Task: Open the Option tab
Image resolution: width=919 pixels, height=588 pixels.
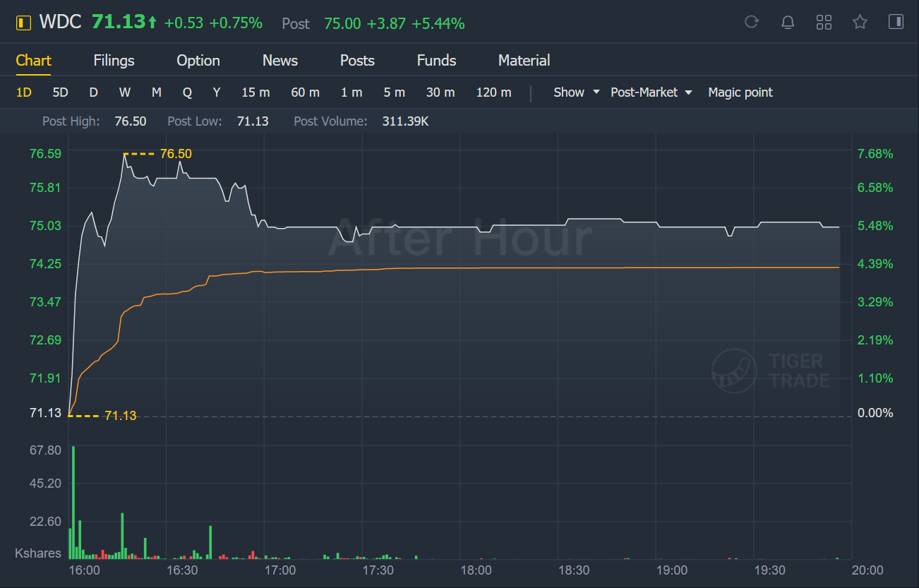Action: click(198, 61)
